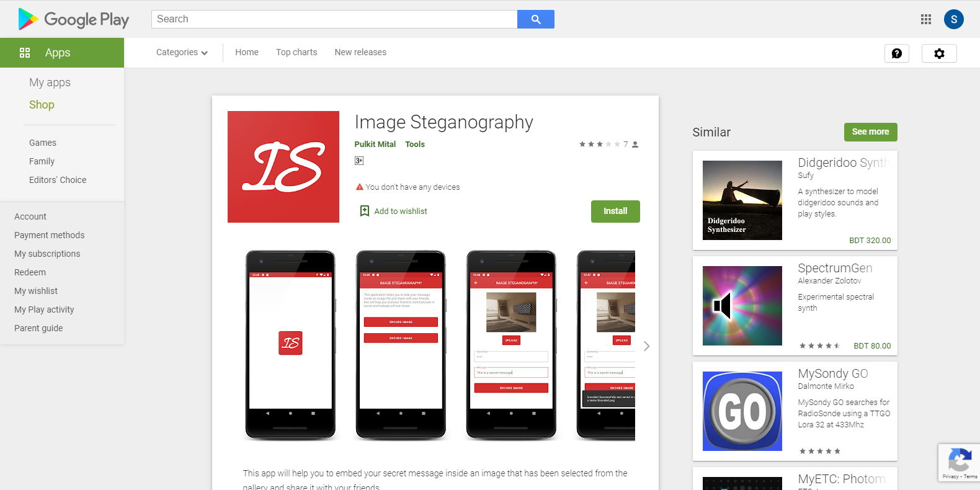
Task: Click the 3+ content rating badge
Action: coord(359,161)
